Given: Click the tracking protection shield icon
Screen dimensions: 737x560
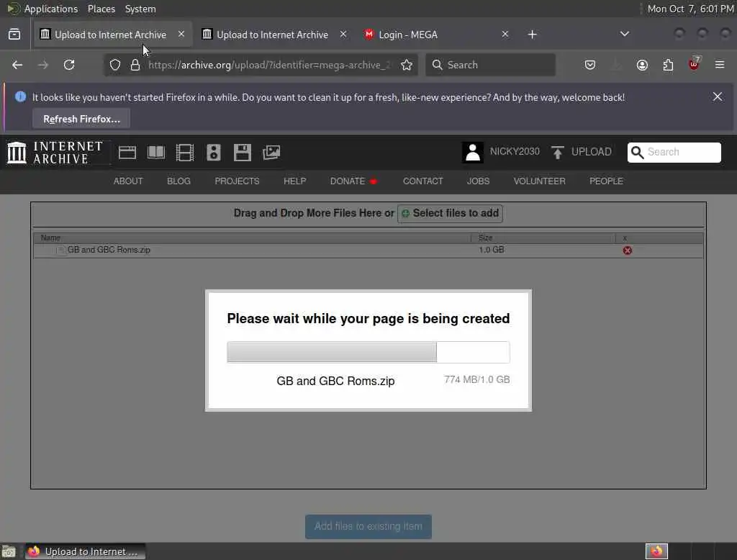Looking at the screenshot, I should pyautogui.click(x=115, y=65).
